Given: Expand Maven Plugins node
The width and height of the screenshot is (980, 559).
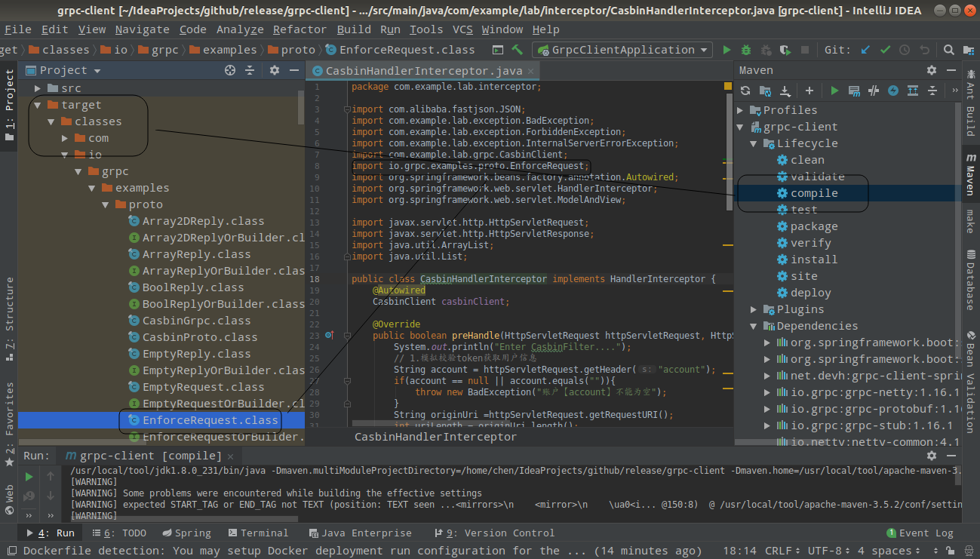Looking at the screenshot, I should [753, 309].
